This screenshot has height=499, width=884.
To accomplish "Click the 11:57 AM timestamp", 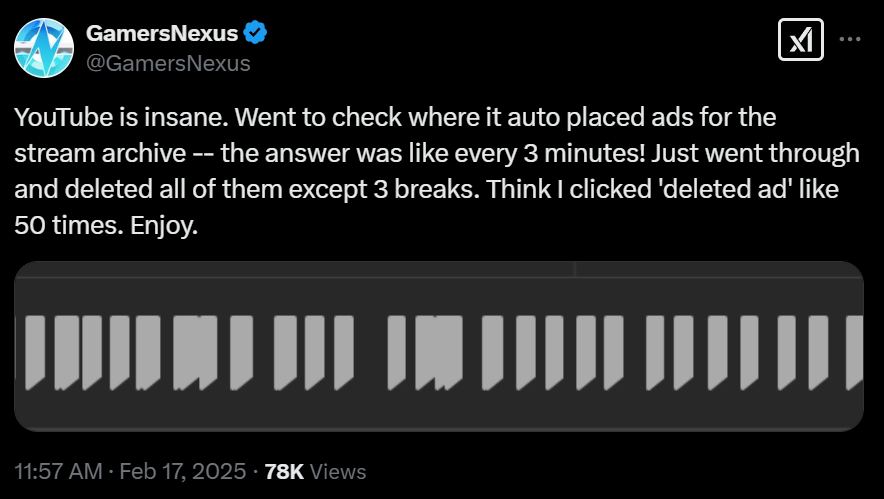I will [x=58, y=471].
